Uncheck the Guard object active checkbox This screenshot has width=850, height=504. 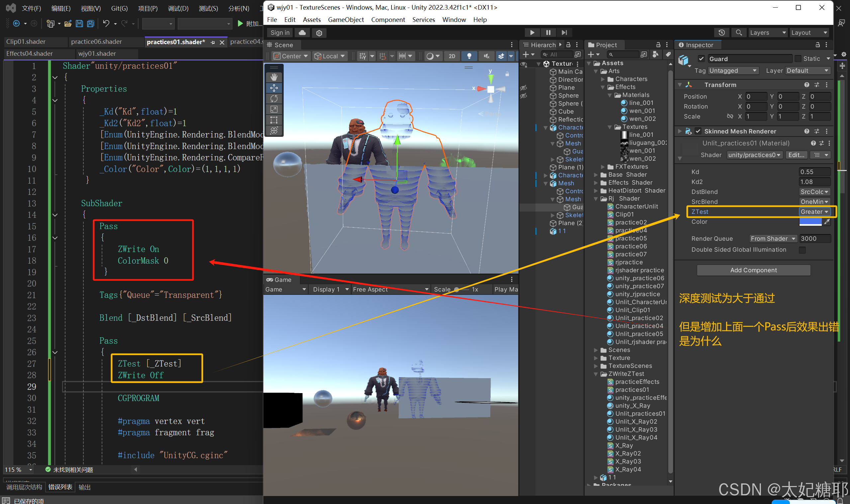pos(701,59)
